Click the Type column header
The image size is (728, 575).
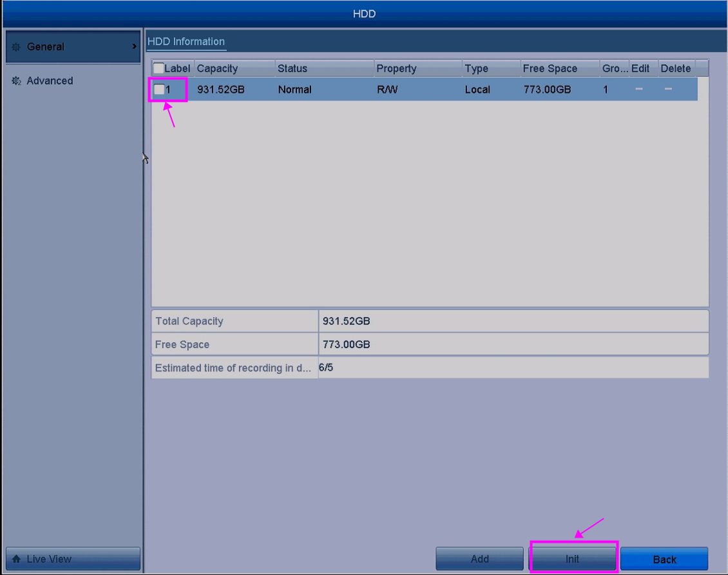tap(476, 68)
